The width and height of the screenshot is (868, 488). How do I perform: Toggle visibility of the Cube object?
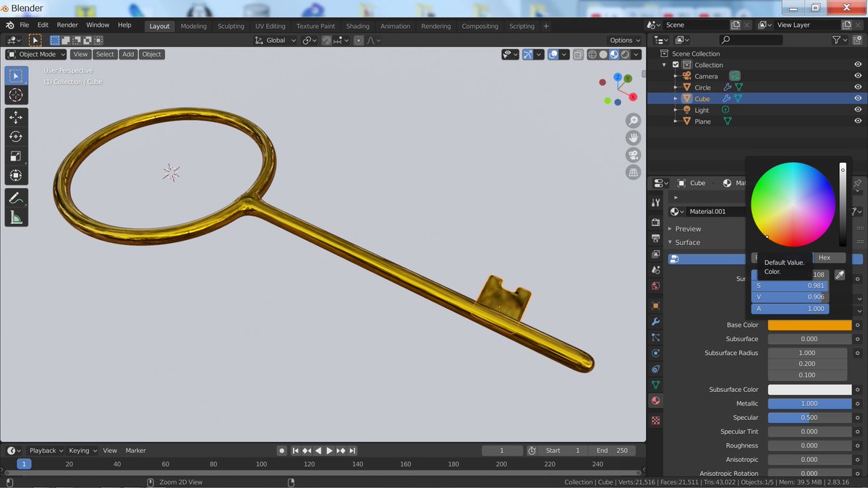click(x=858, y=98)
